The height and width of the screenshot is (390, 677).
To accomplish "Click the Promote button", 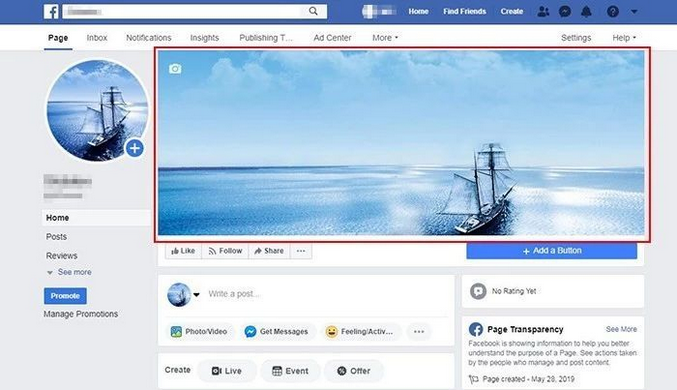I will click(65, 296).
